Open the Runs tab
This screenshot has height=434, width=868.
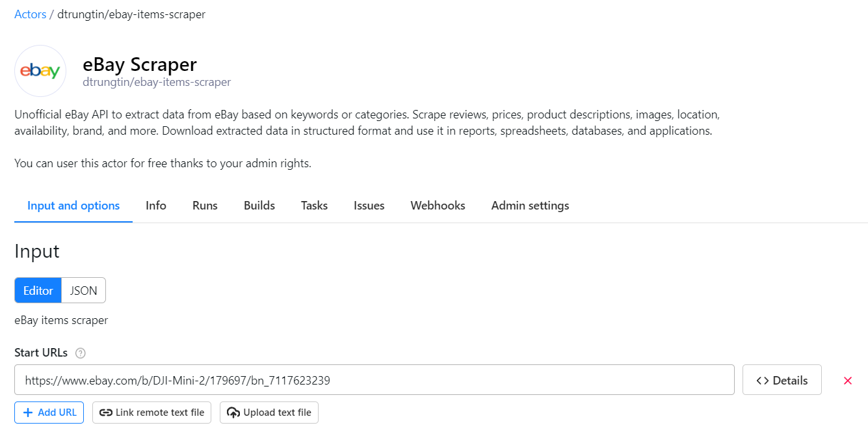205,206
